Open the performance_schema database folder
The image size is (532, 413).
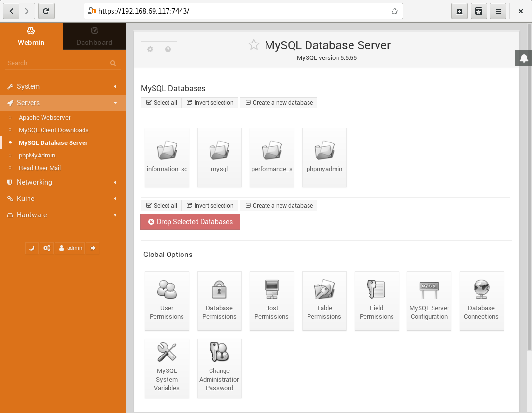click(x=272, y=157)
